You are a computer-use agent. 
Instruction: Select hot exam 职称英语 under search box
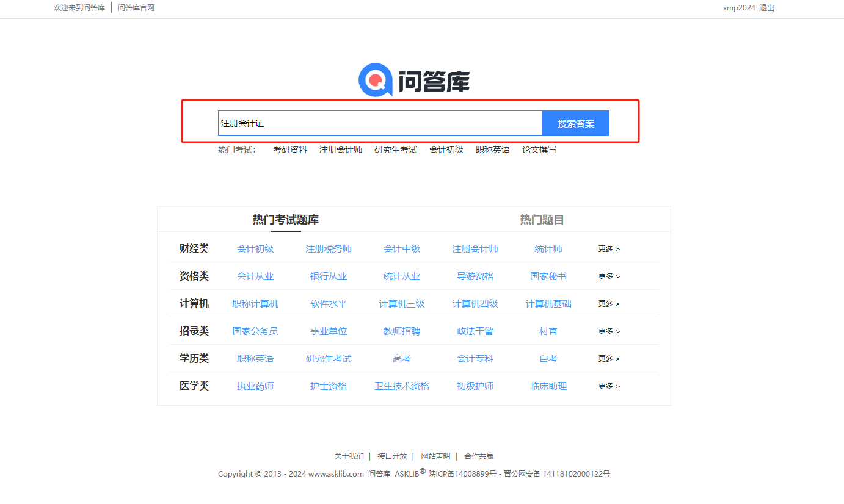(x=493, y=149)
